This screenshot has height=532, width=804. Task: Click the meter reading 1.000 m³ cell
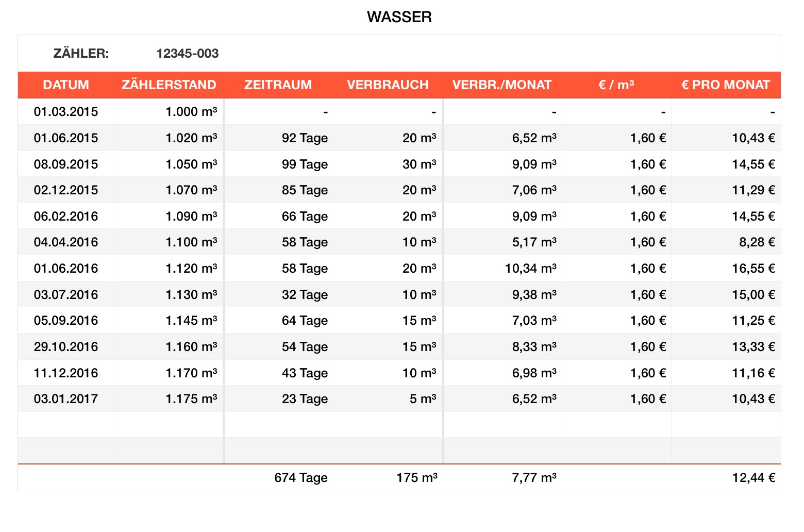191,112
